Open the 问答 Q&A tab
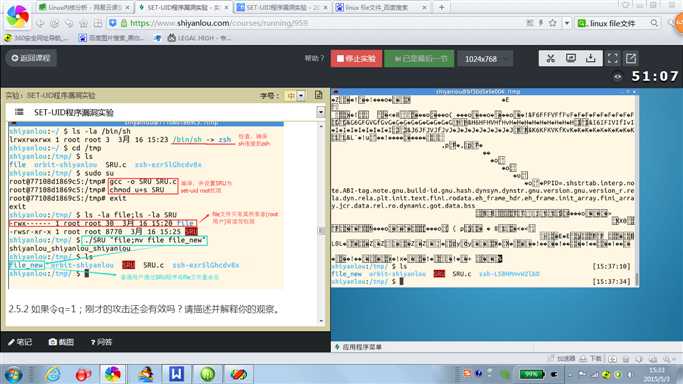 point(101,342)
